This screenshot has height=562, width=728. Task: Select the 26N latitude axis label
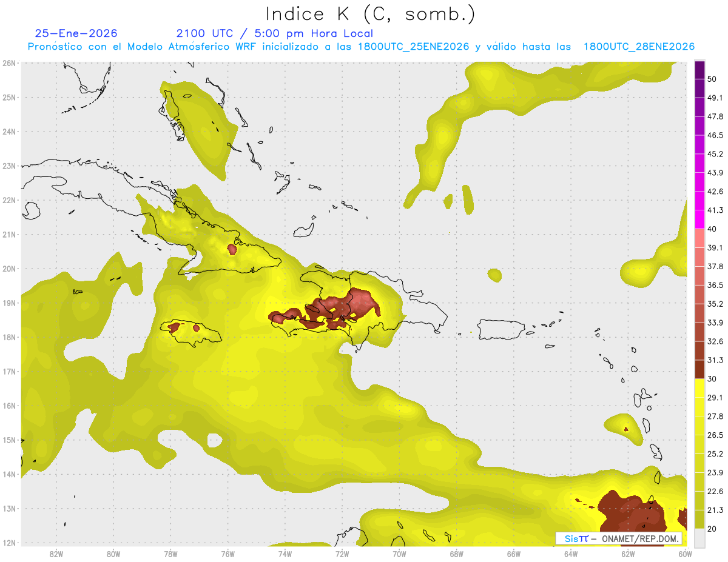pos(9,63)
